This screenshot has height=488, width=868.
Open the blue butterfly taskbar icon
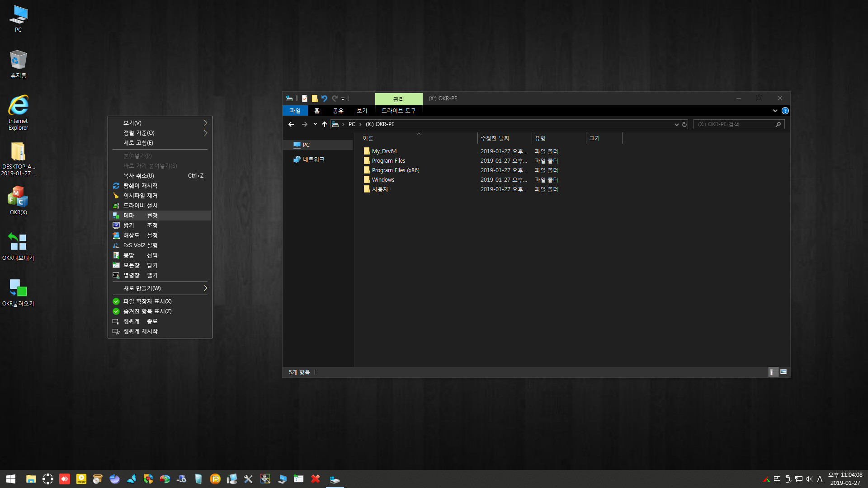coord(132,479)
